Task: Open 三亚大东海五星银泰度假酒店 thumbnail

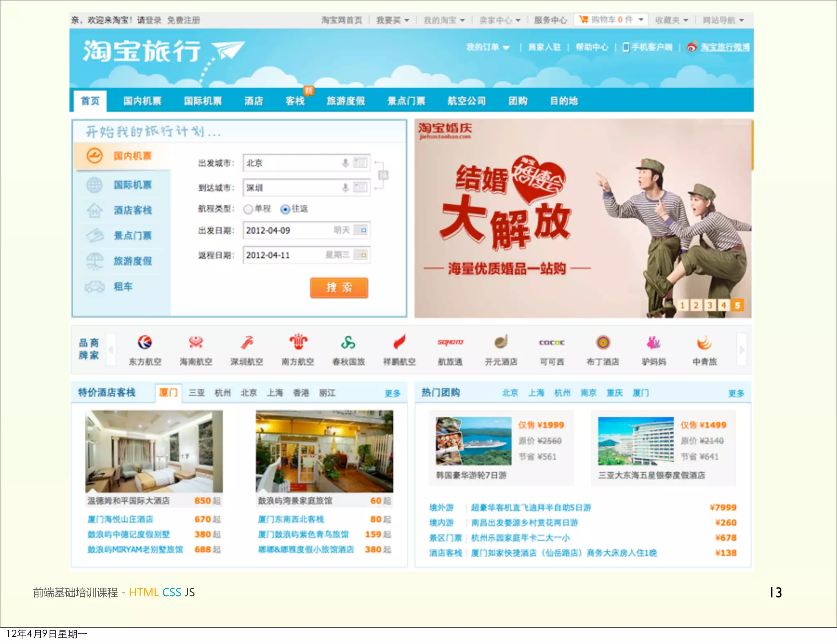Action: [636, 441]
